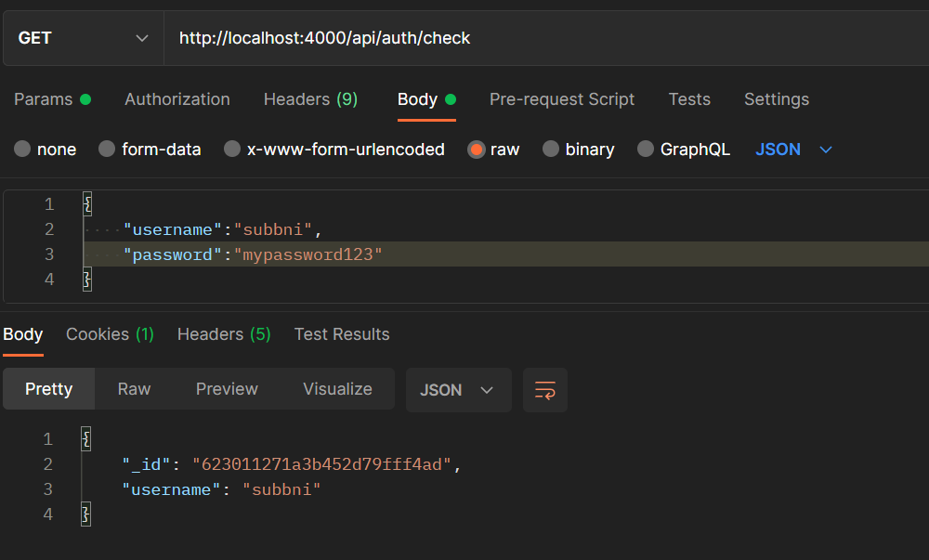Open the response JSON format dropdown
The width and height of the screenshot is (929, 560).
point(458,390)
